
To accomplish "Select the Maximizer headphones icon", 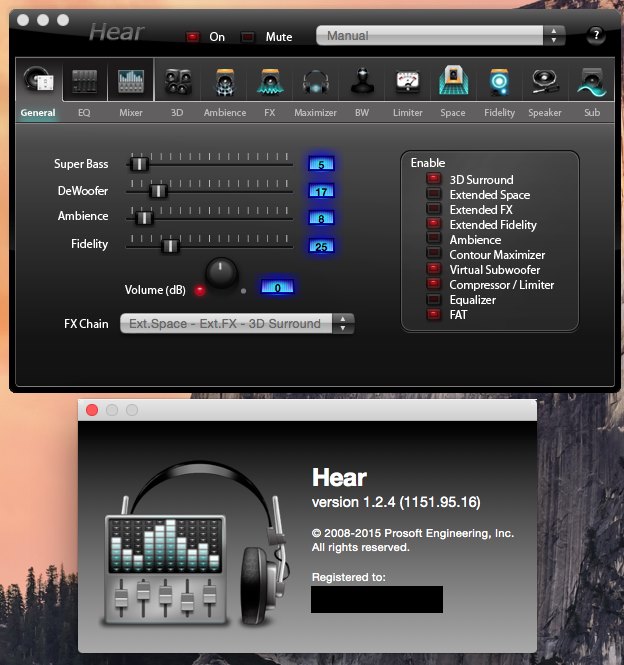I will 316,82.
